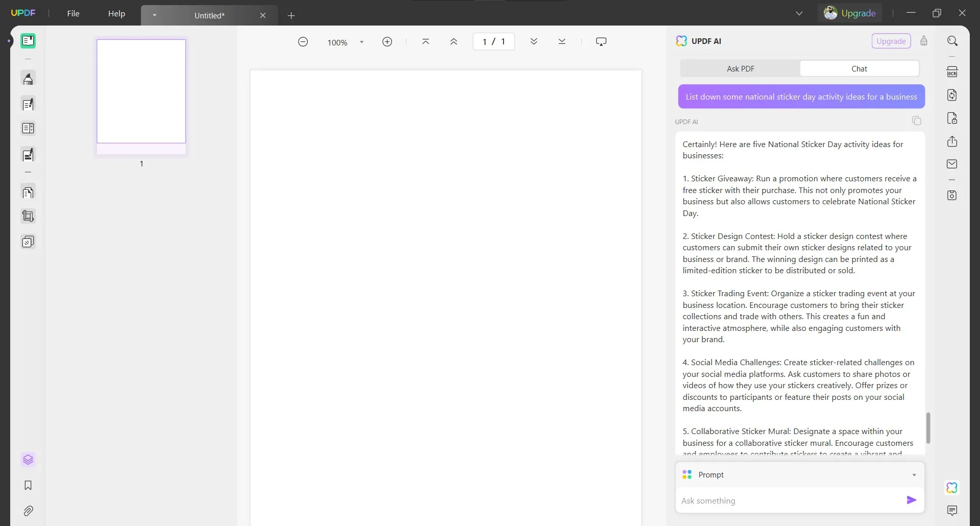Click the zoom out minus icon
The width and height of the screenshot is (980, 526).
[303, 42]
